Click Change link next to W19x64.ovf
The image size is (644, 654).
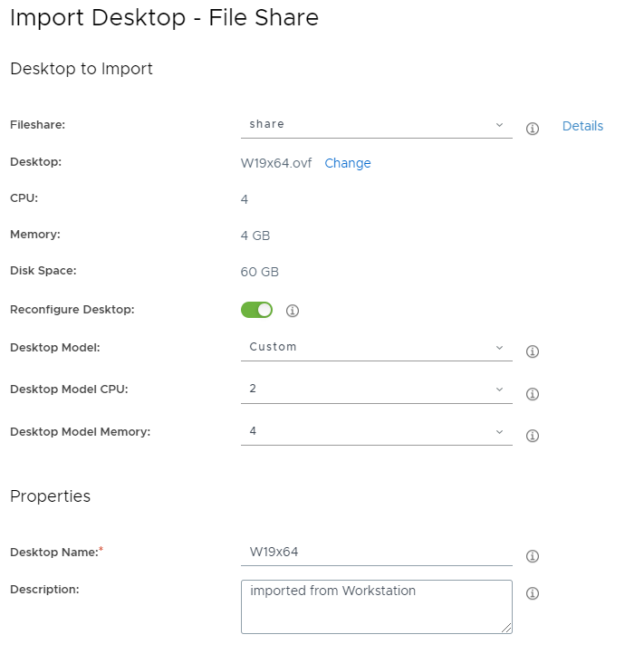[348, 163]
